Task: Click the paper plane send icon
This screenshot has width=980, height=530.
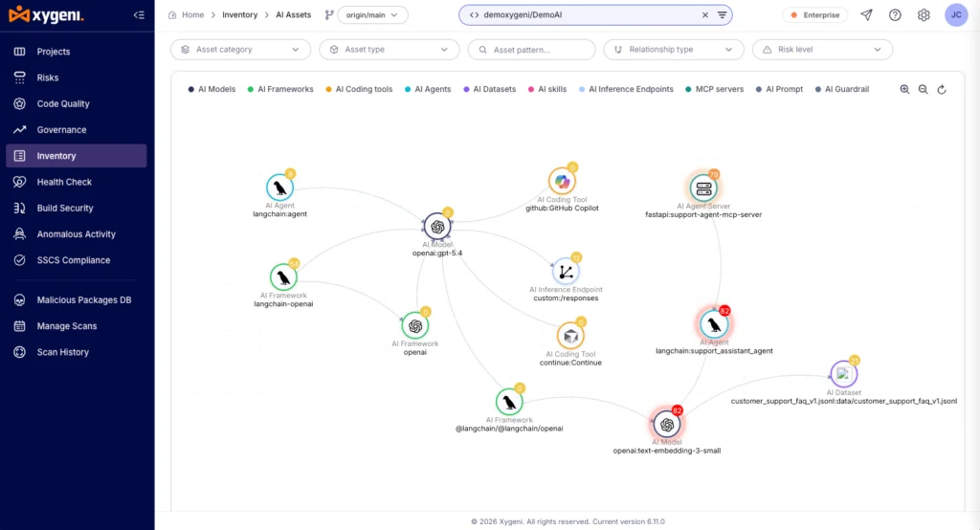Action: click(866, 15)
